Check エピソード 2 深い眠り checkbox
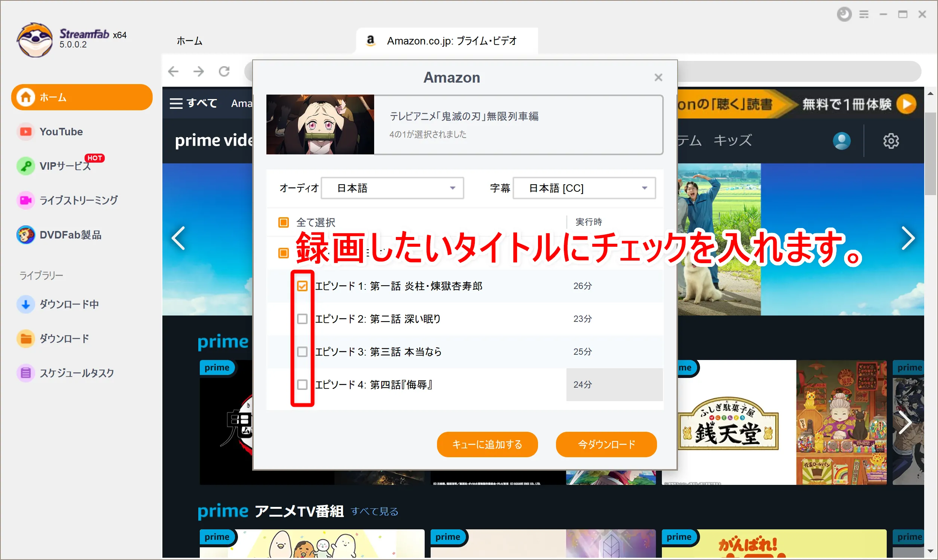The width and height of the screenshot is (938, 560). (x=302, y=319)
